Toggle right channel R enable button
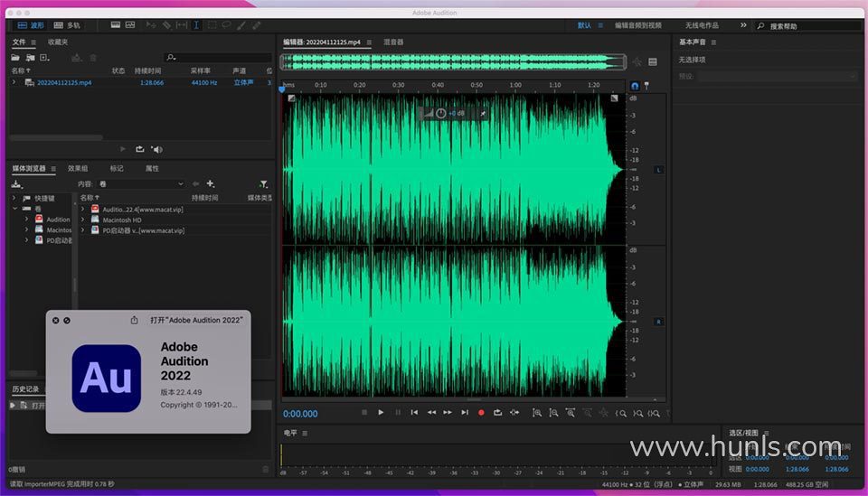868x496 pixels. [659, 322]
